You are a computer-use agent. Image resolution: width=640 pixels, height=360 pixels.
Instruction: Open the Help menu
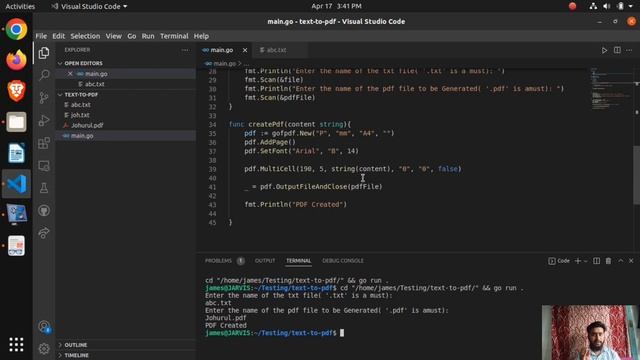point(201,36)
